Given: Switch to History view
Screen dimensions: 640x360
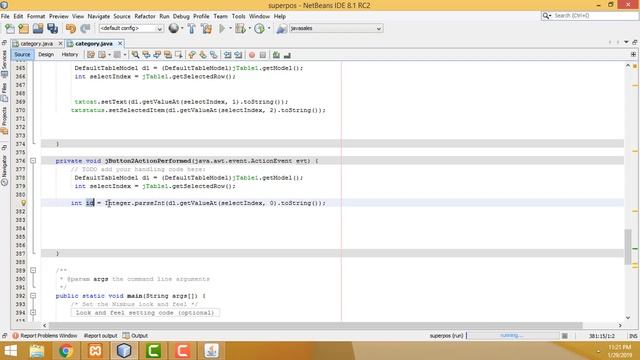Looking at the screenshot, I should tap(70, 54).
